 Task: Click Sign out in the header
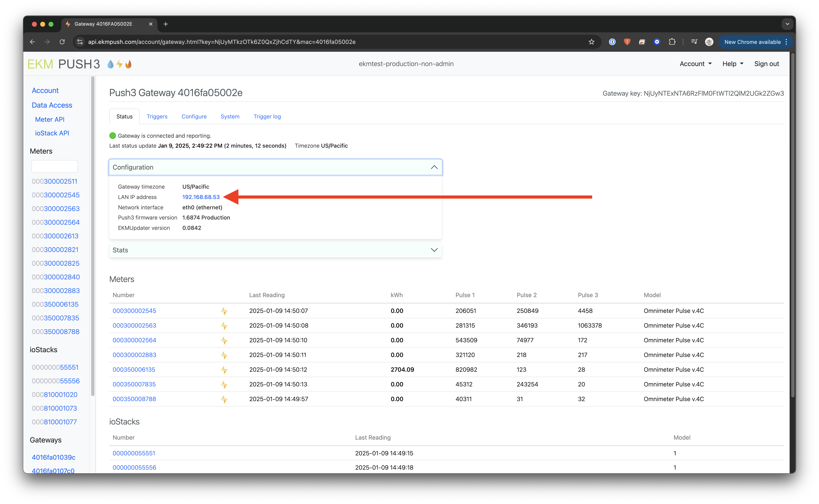766,64
